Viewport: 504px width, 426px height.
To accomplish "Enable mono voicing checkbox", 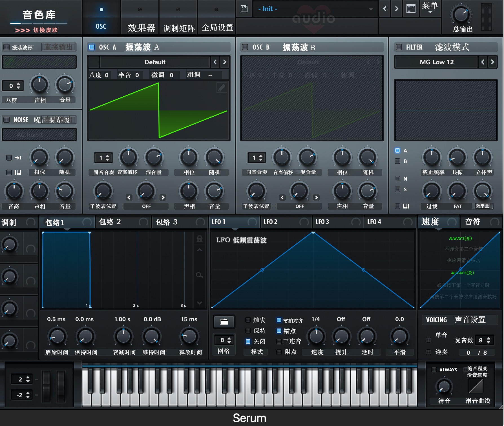I will coord(428,340).
